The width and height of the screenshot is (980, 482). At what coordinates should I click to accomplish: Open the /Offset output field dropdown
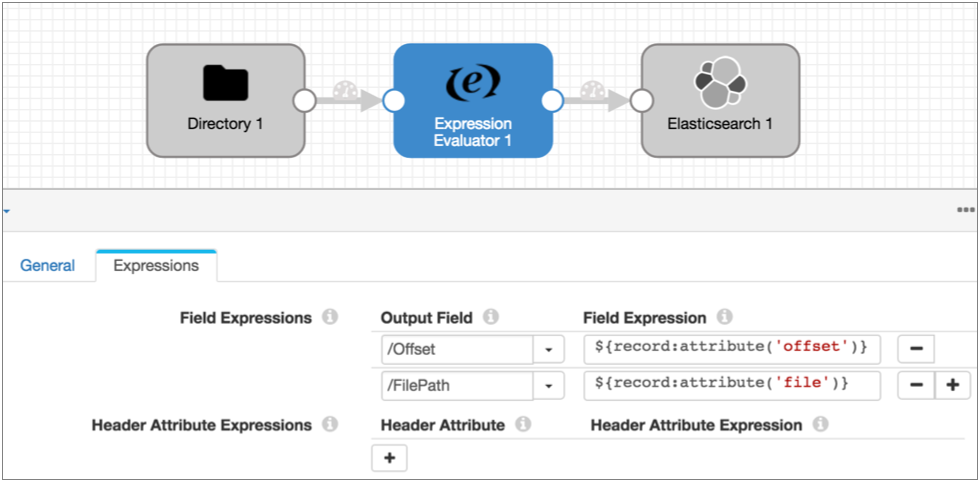pos(548,350)
